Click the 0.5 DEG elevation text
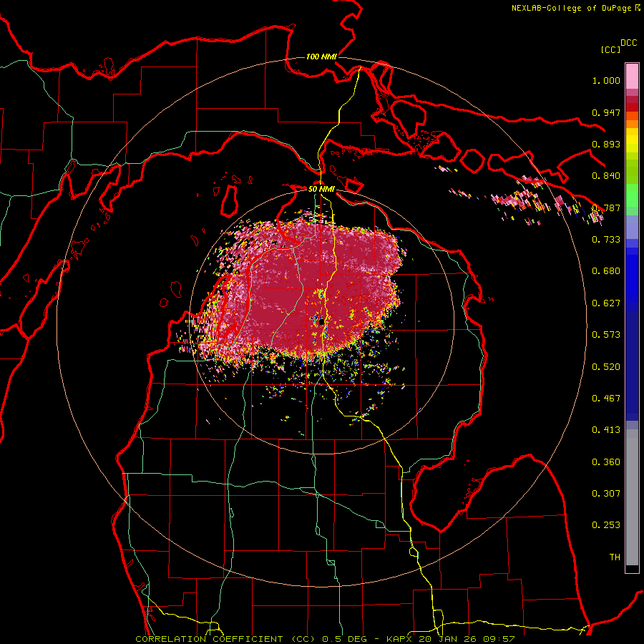This screenshot has width=644, height=644. click(x=344, y=639)
